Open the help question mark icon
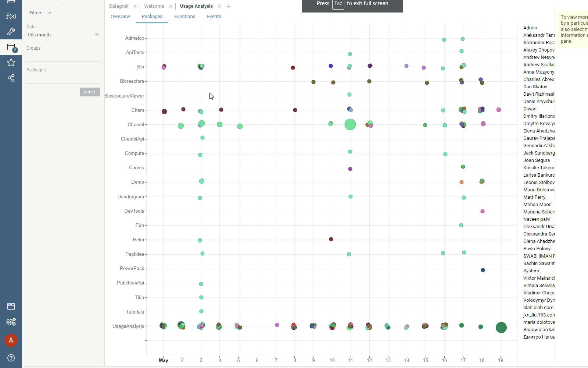588x368 pixels. (11, 358)
